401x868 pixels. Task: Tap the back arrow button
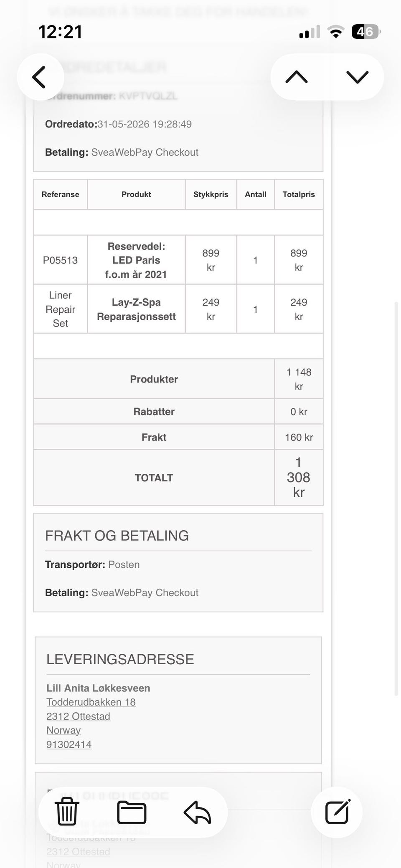click(x=40, y=77)
